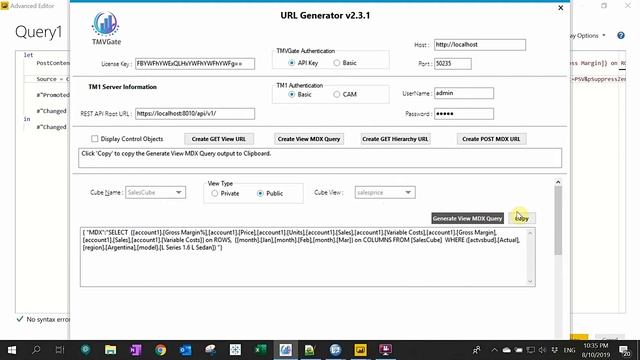Image resolution: width=640 pixels, height=360 pixels.
Task: Select API Key TMVGate authentication
Action: (x=291, y=63)
